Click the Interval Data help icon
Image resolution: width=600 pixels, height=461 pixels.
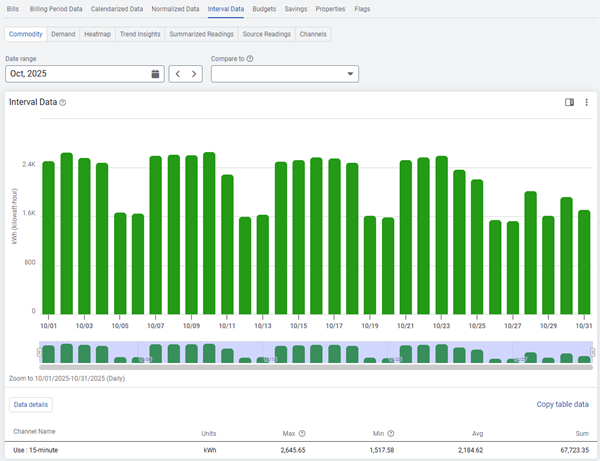pyautogui.click(x=63, y=102)
